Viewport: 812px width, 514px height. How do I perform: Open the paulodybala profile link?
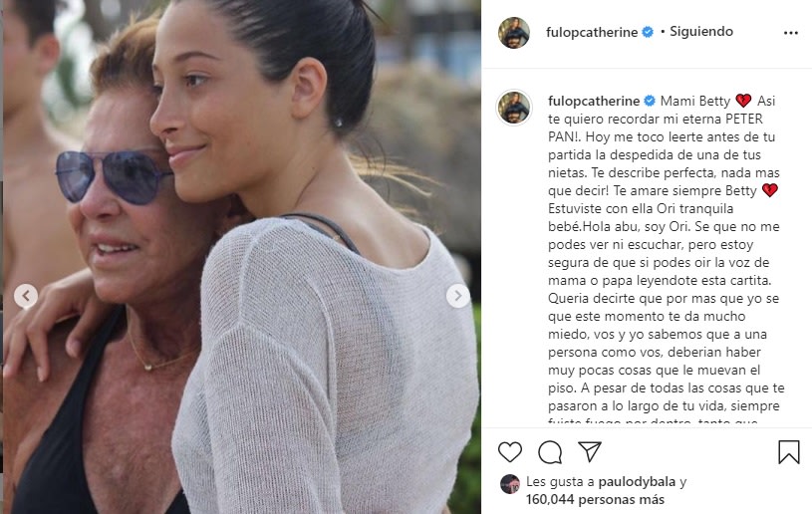tap(637, 482)
